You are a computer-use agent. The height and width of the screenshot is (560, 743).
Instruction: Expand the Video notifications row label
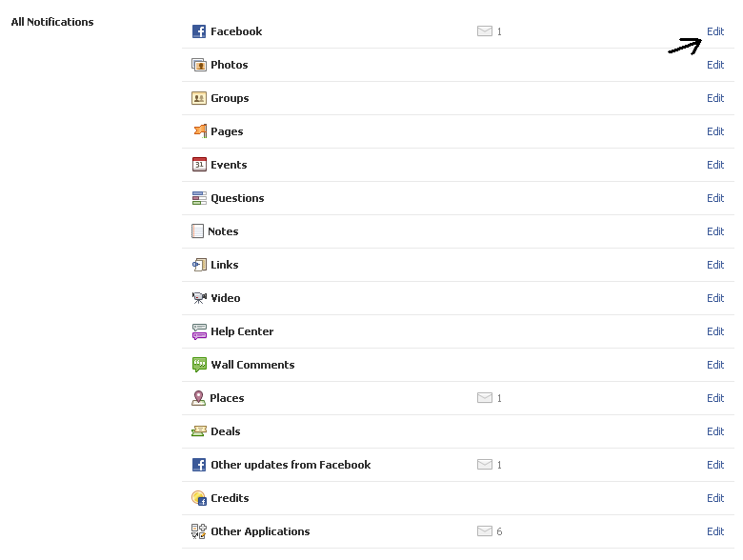tap(226, 298)
